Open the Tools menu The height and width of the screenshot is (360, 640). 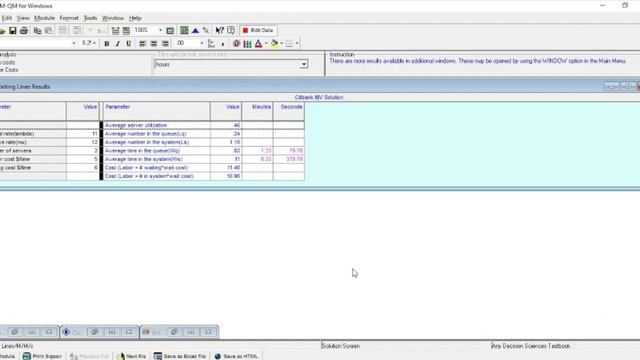tap(90, 18)
